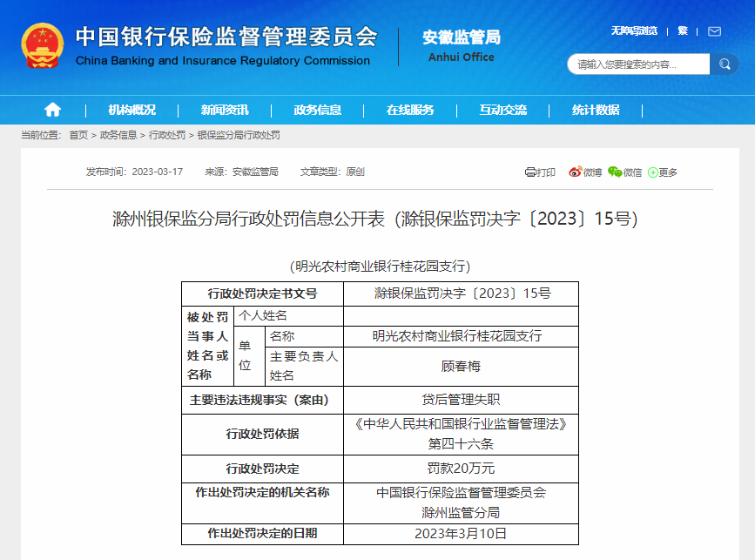This screenshot has width=755, height=560.
Task: Click 中国银行保险监督管理委员会 site title
Action: click(226, 37)
